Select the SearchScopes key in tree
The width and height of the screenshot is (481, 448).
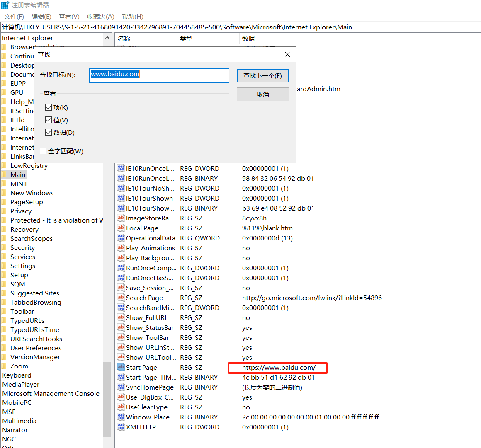31,238
